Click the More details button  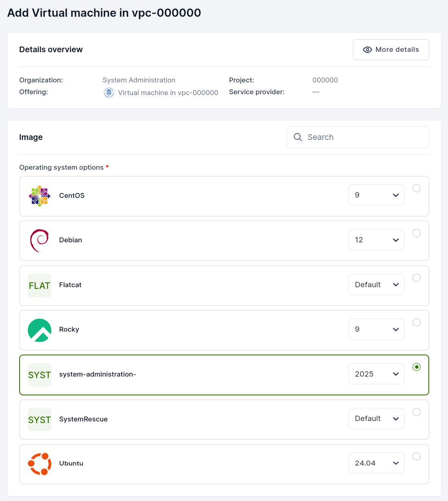pyautogui.click(x=390, y=50)
